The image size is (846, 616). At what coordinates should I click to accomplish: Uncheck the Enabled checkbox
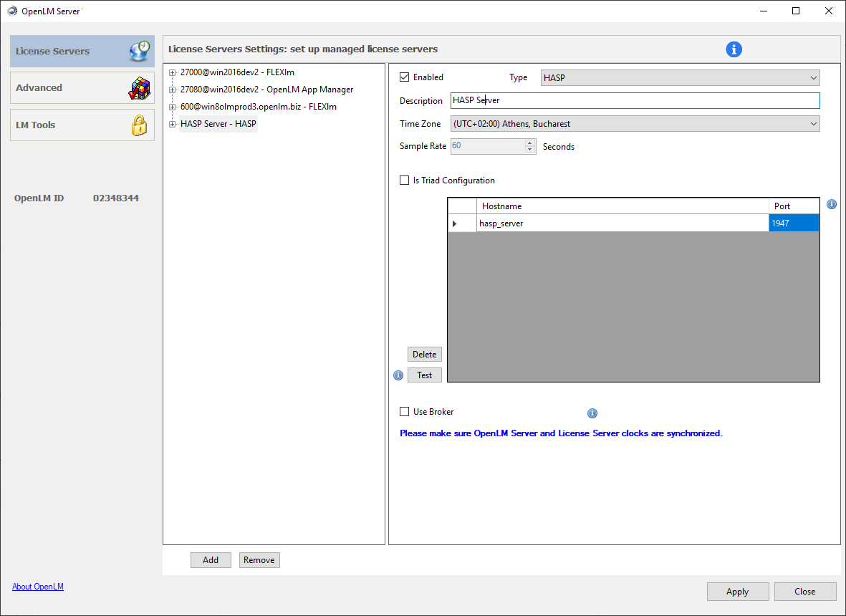pos(405,77)
